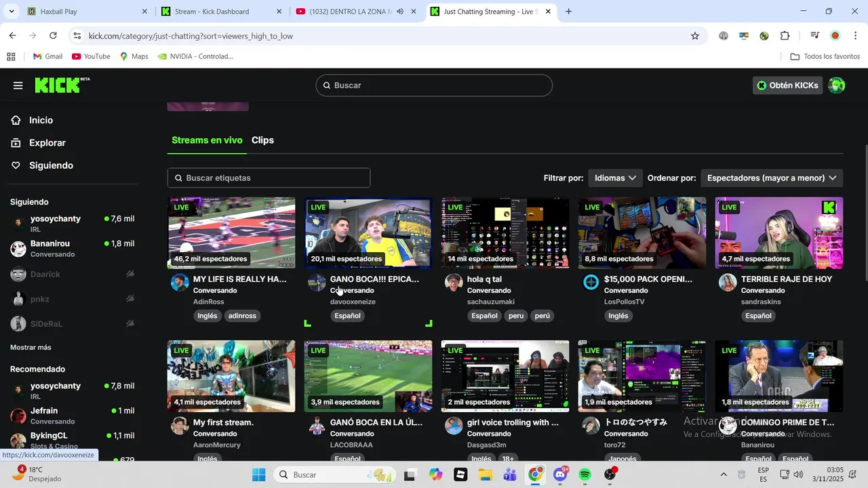This screenshot has width=868, height=488.
Task: Open the browser extensions puzzle icon
Action: [785, 36]
